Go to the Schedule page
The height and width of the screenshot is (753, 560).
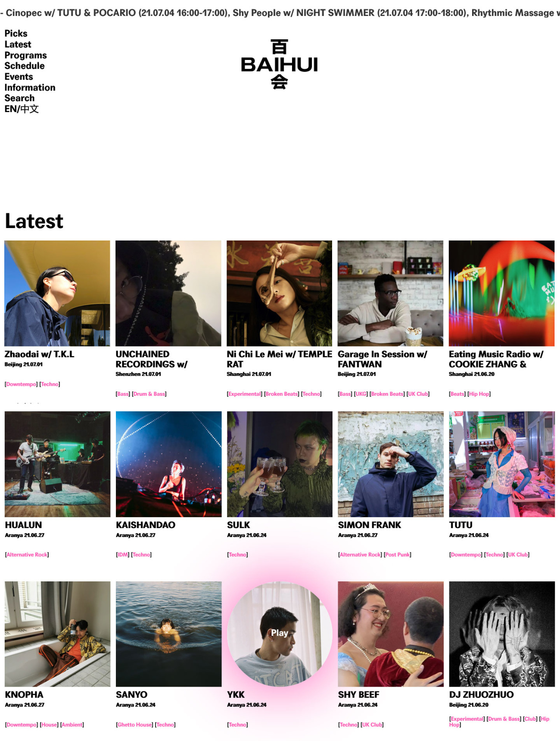pyautogui.click(x=25, y=66)
